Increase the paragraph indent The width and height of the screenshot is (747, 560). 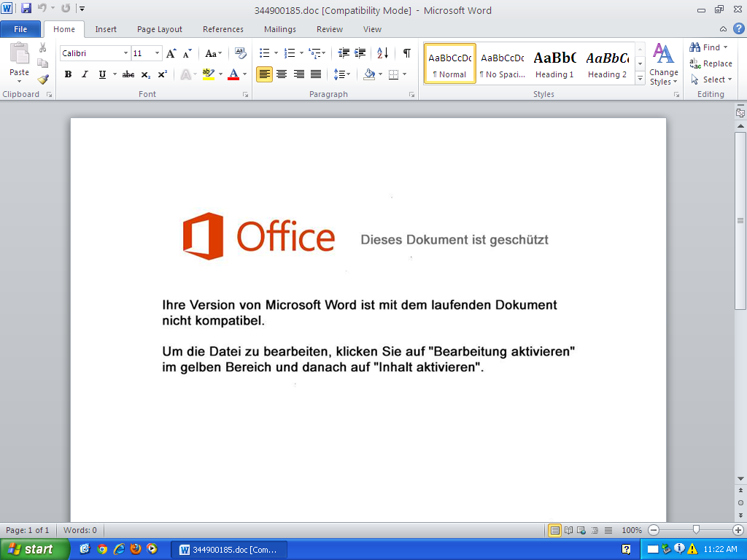pyautogui.click(x=360, y=52)
